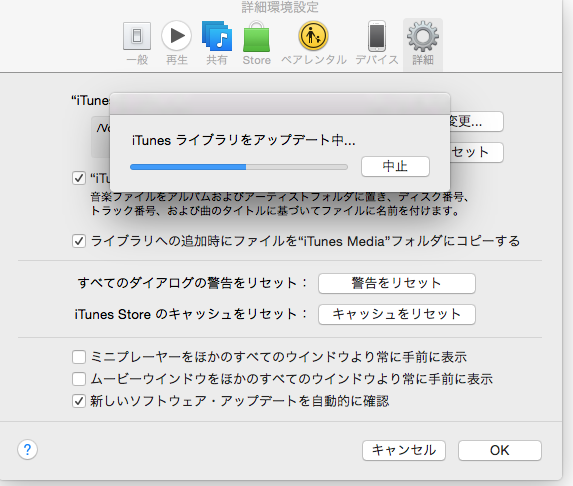Toggle copy files to iTunes Media folder checkbox
This screenshot has width=573, height=486.
(x=79, y=241)
